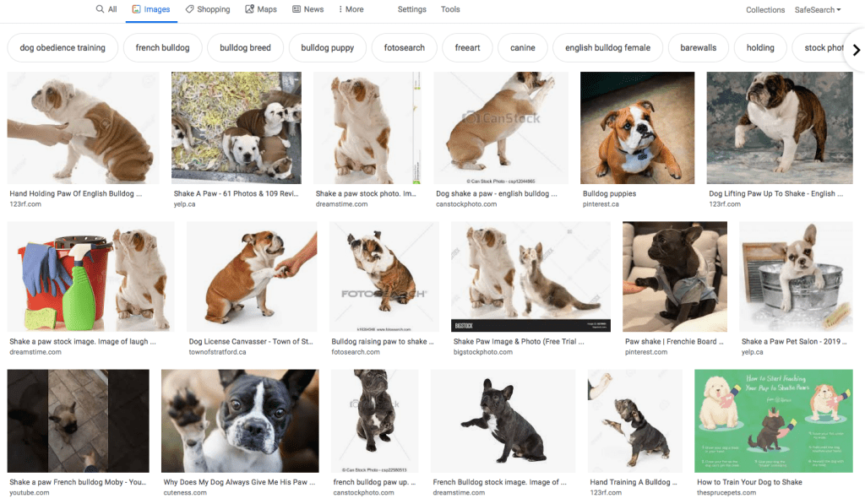Expand the More menu
Image resolution: width=865 pixels, height=504 pixels.
351,9
